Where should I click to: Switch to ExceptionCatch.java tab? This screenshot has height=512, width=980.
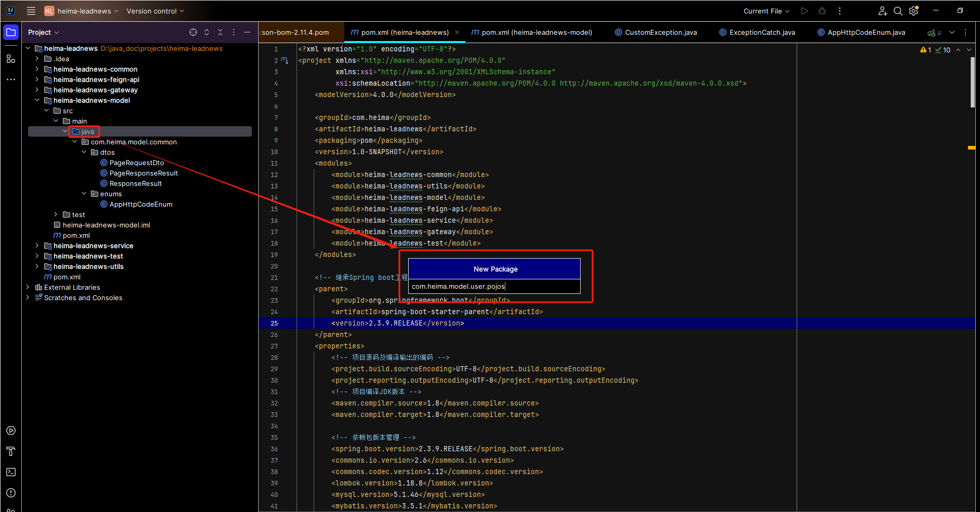[x=757, y=32]
